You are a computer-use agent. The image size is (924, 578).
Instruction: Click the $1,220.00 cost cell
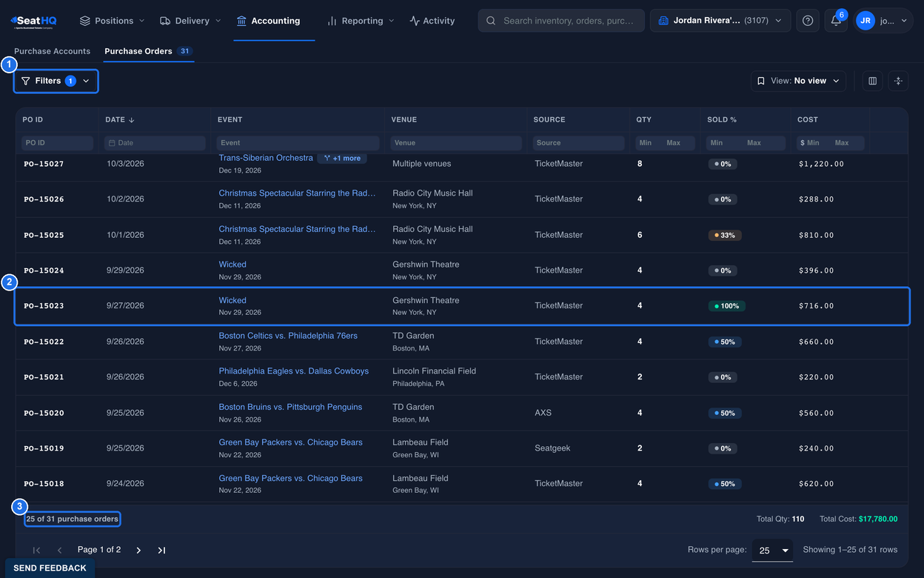pos(821,164)
